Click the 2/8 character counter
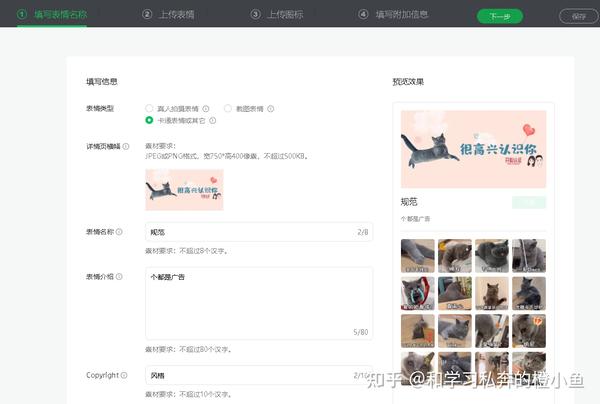The height and width of the screenshot is (404, 600). click(x=362, y=232)
